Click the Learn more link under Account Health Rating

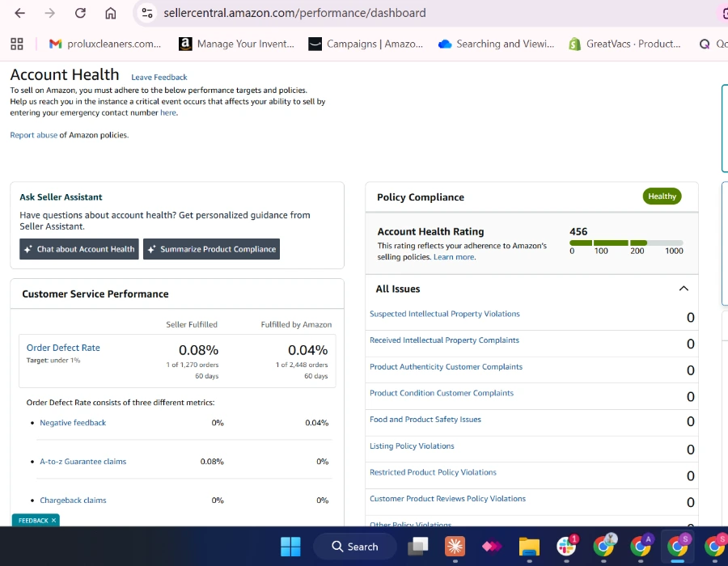454,257
